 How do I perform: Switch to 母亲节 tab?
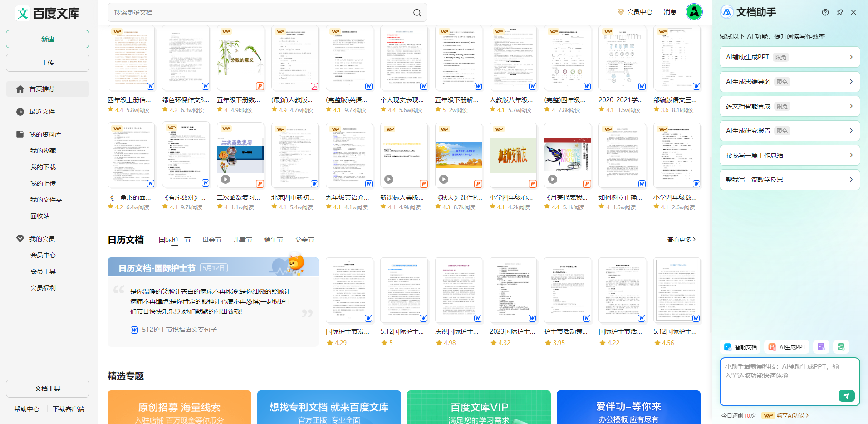click(212, 240)
